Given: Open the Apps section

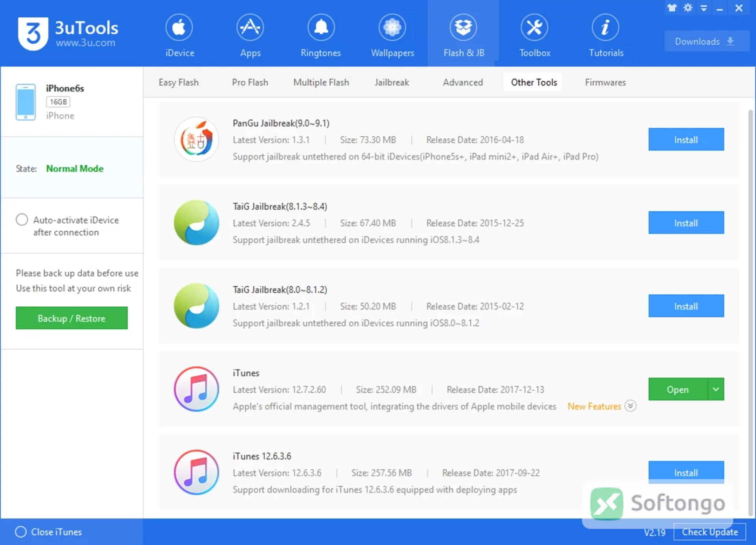Looking at the screenshot, I should point(250,35).
